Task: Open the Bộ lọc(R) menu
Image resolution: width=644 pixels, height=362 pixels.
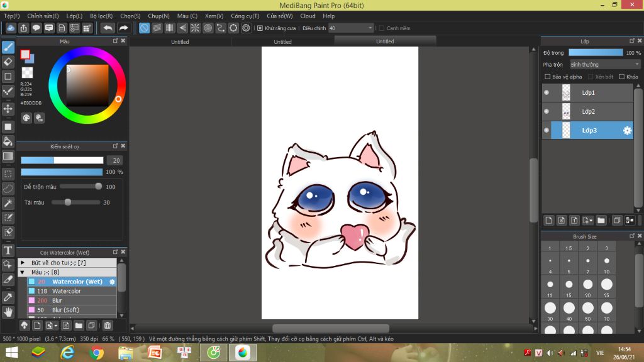Action: click(x=101, y=16)
